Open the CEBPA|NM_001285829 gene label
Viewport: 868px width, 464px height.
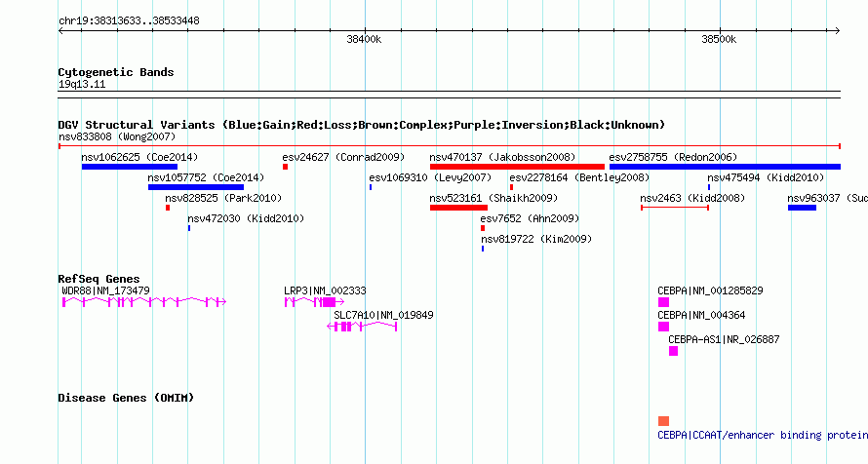[710, 290]
